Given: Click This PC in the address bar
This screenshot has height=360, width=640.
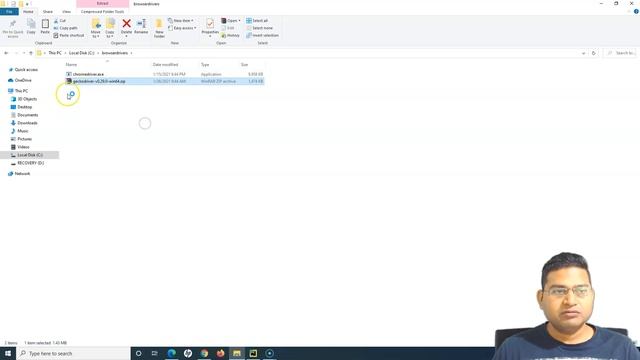Looking at the screenshot, I should point(55,53).
